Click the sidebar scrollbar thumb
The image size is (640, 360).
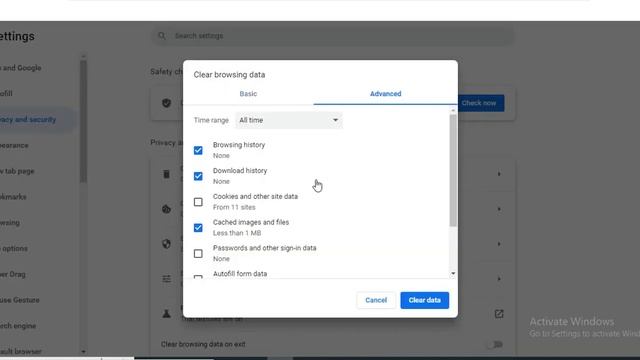(x=83, y=122)
